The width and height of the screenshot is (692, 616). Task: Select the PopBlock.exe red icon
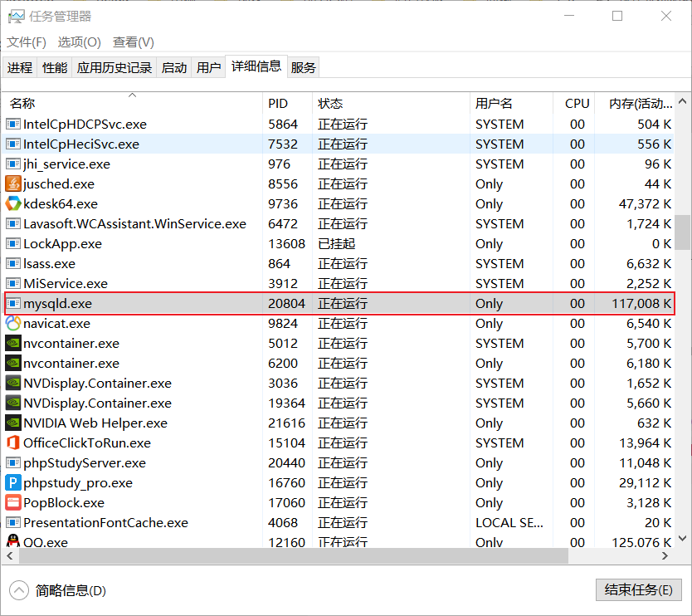13,502
